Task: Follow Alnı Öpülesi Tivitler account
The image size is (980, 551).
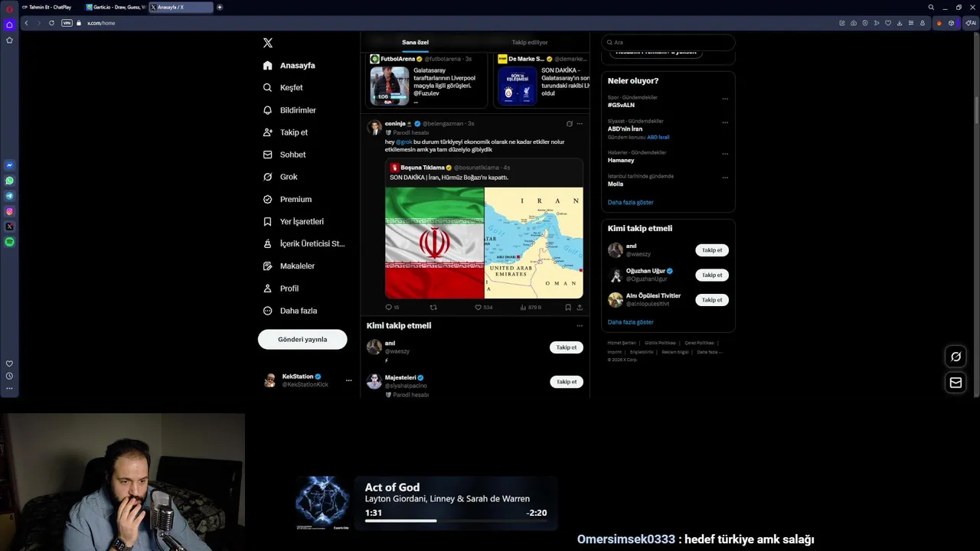Action: [x=712, y=300]
